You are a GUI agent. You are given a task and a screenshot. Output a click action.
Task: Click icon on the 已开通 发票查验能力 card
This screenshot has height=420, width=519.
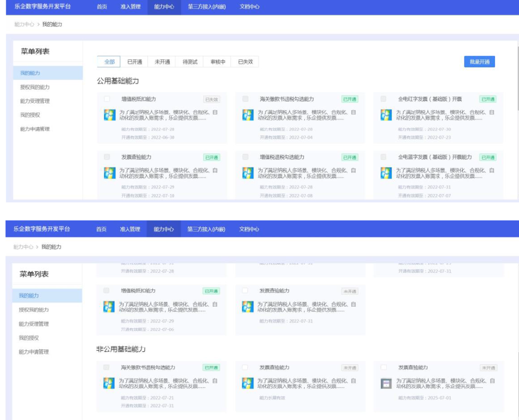click(x=109, y=173)
